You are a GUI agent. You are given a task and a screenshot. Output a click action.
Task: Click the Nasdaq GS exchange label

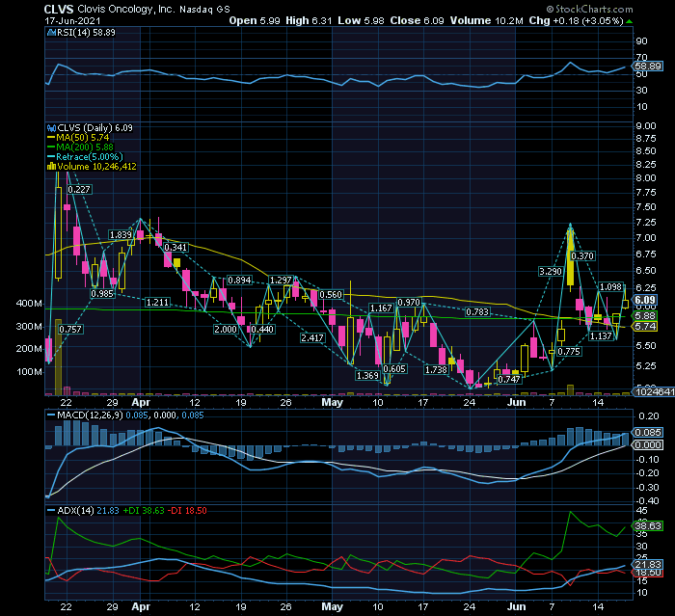click(x=204, y=9)
